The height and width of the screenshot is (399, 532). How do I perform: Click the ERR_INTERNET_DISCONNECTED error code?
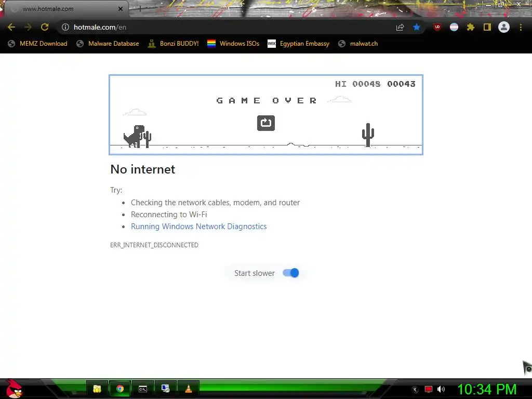tap(154, 245)
